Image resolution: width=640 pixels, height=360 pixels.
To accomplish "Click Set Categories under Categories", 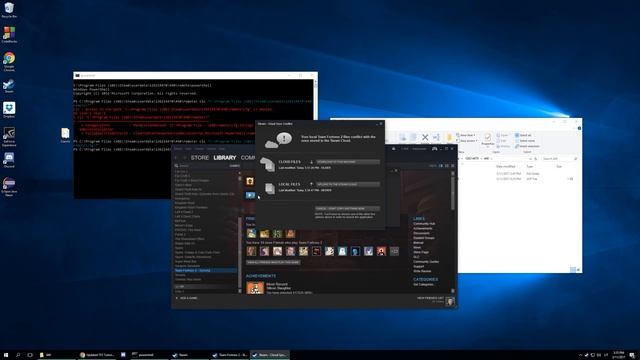I will coord(423,284).
